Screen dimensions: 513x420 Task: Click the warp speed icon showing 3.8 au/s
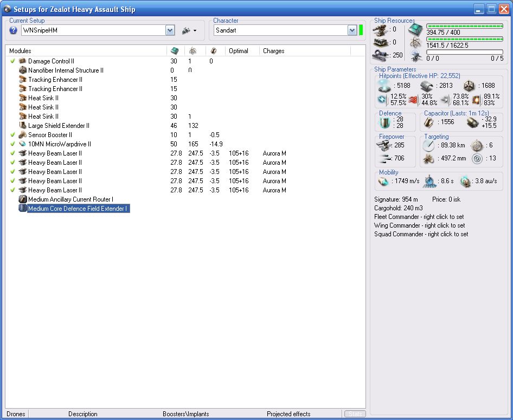pos(465,181)
